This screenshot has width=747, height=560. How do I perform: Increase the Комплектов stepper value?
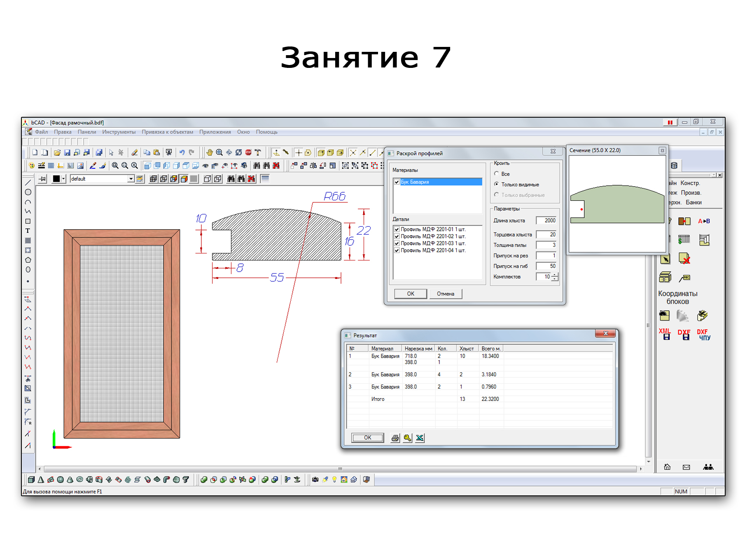(555, 275)
